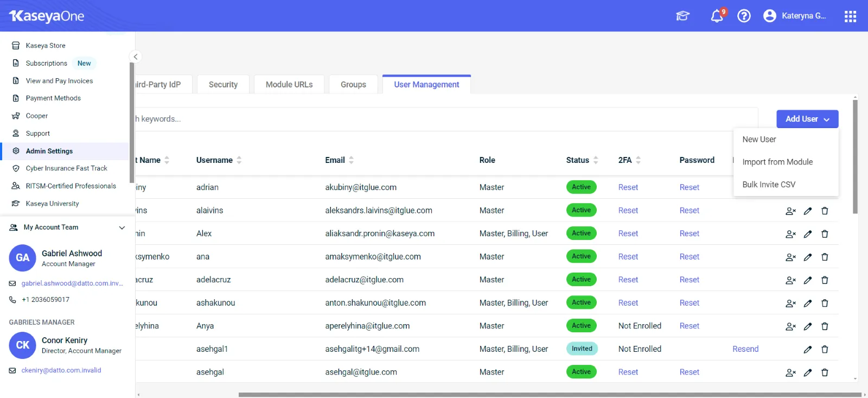Toggle sort arrows on Email column
The height and width of the screenshot is (398, 868).
click(x=351, y=160)
